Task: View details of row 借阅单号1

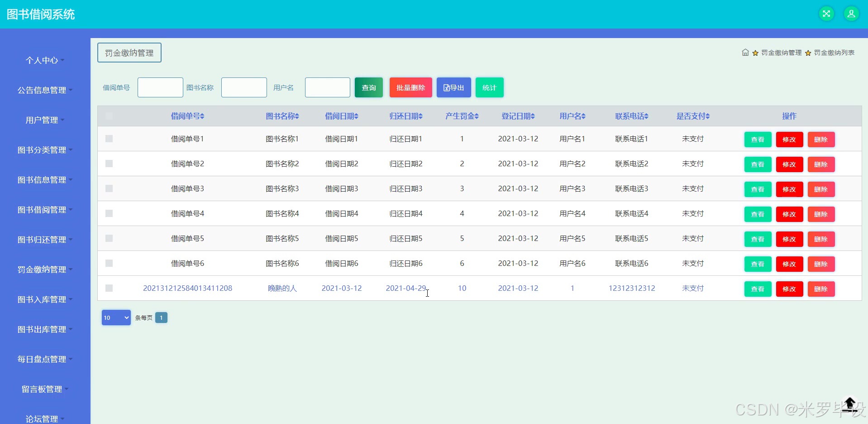Action: (x=758, y=140)
